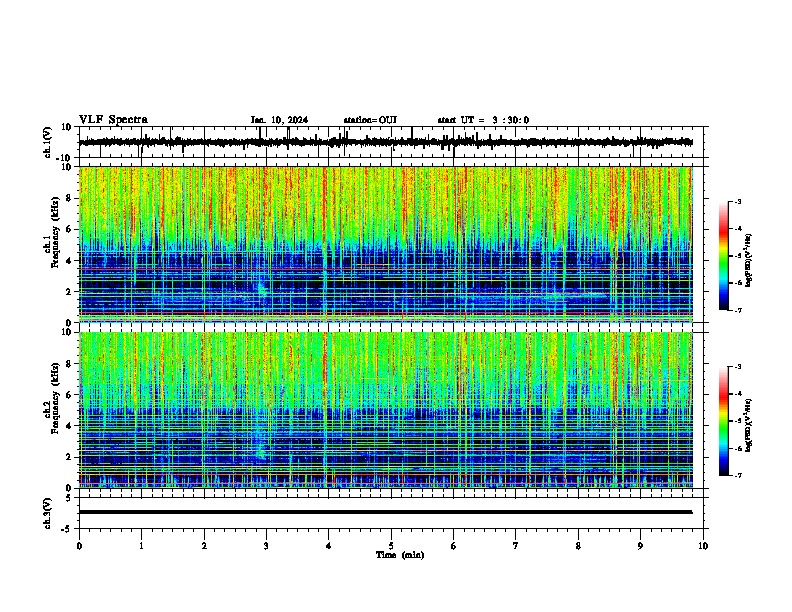Click the time axis tick label "2"
The height and width of the screenshot is (612, 792).
204,546
